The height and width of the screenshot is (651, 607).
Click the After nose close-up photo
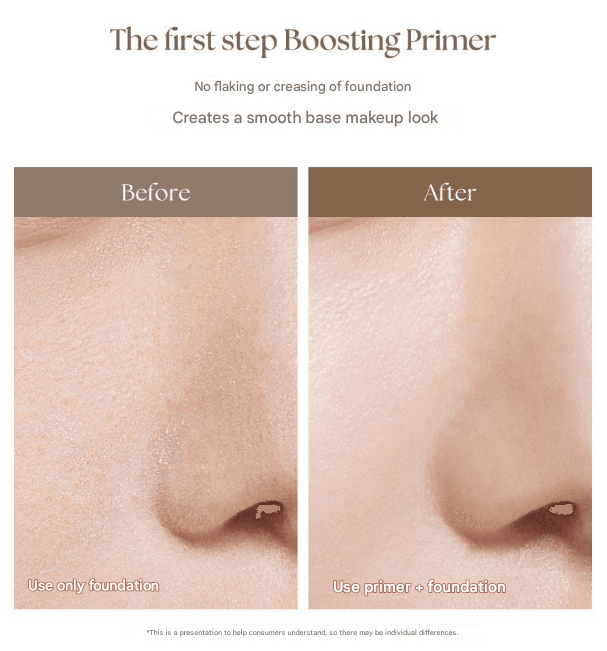tap(450, 413)
